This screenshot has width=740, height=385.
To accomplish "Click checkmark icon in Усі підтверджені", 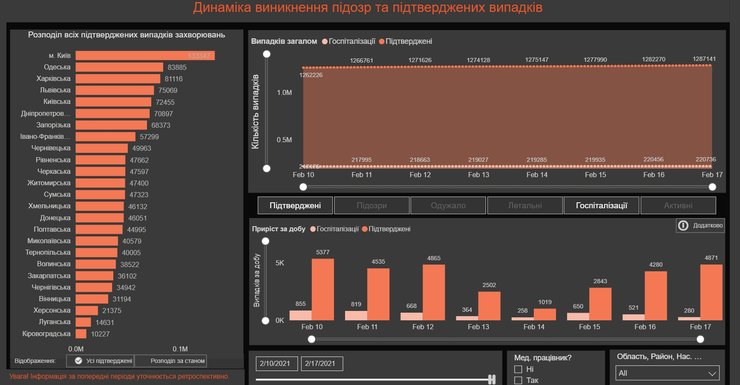I will click(78, 360).
